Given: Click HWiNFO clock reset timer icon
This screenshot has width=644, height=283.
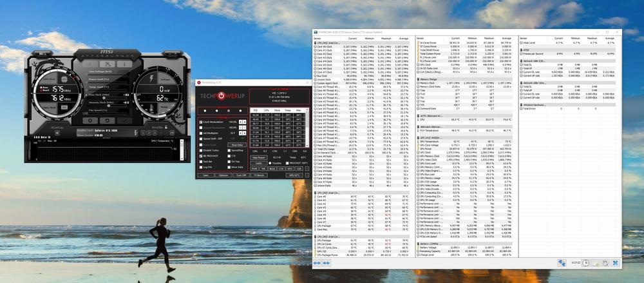Looking at the screenshot, I should [x=585, y=263].
